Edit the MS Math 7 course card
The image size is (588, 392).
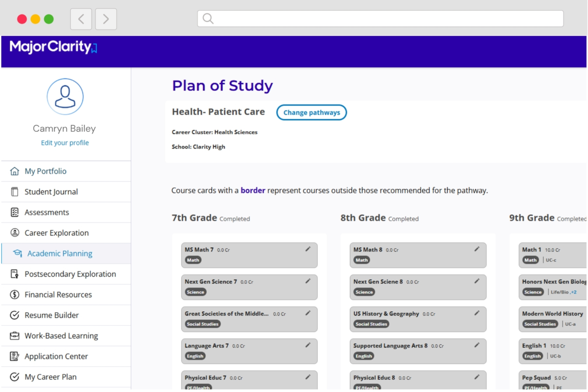[308, 249]
